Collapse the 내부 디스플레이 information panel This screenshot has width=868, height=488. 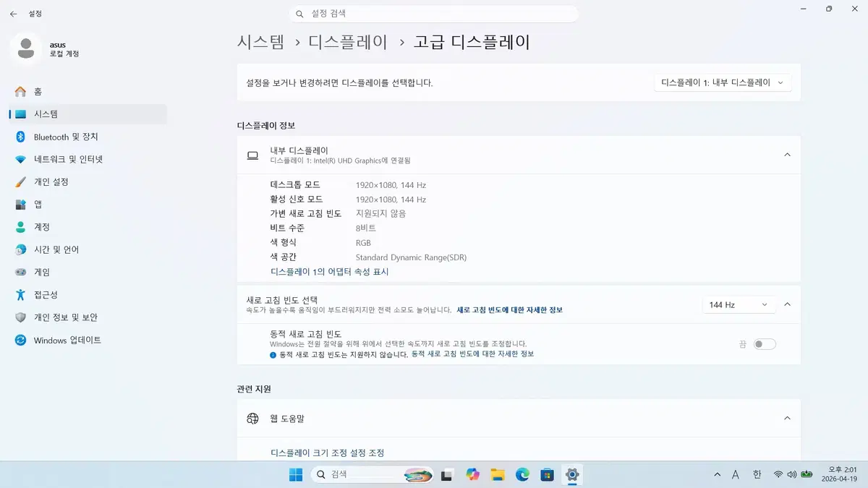click(787, 154)
